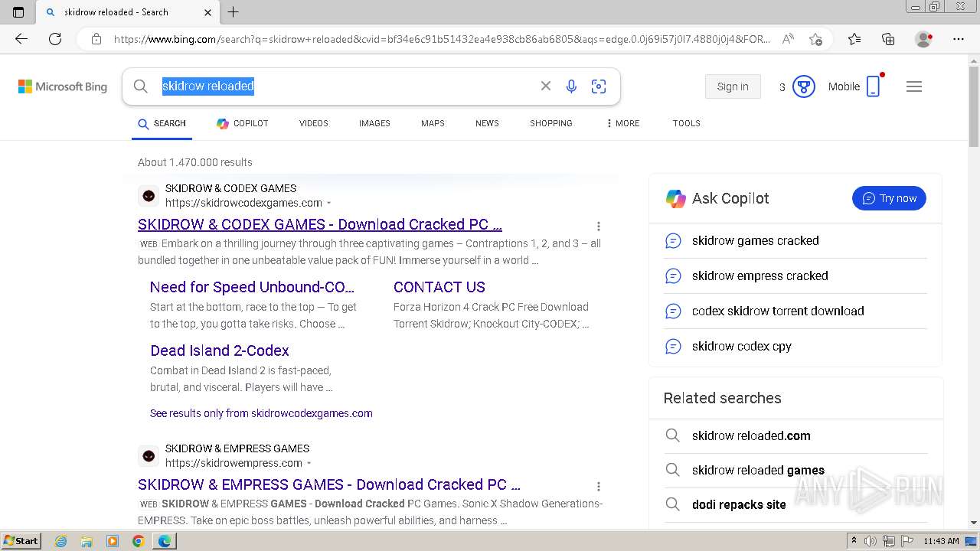Click the volume speaker tray icon
The height and width of the screenshot is (551, 980).
click(870, 541)
